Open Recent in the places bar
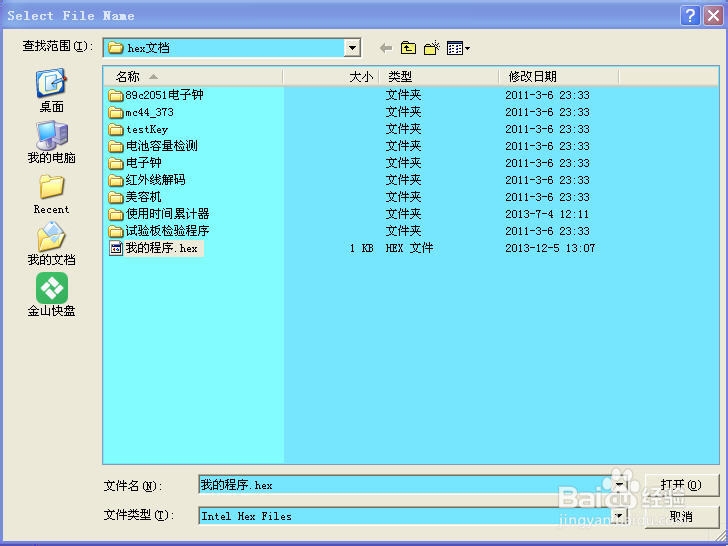The width and height of the screenshot is (728, 546). click(x=52, y=194)
